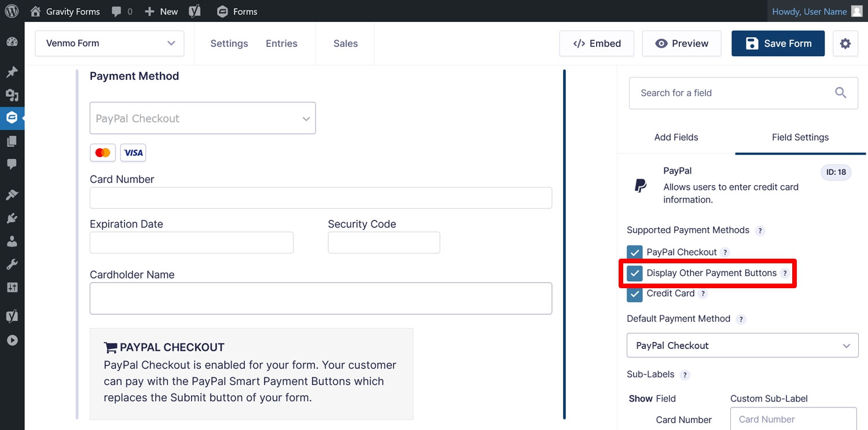Open Gravity Forms icon in left sidebar
Image resolution: width=868 pixels, height=430 pixels.
pos(12,117)
